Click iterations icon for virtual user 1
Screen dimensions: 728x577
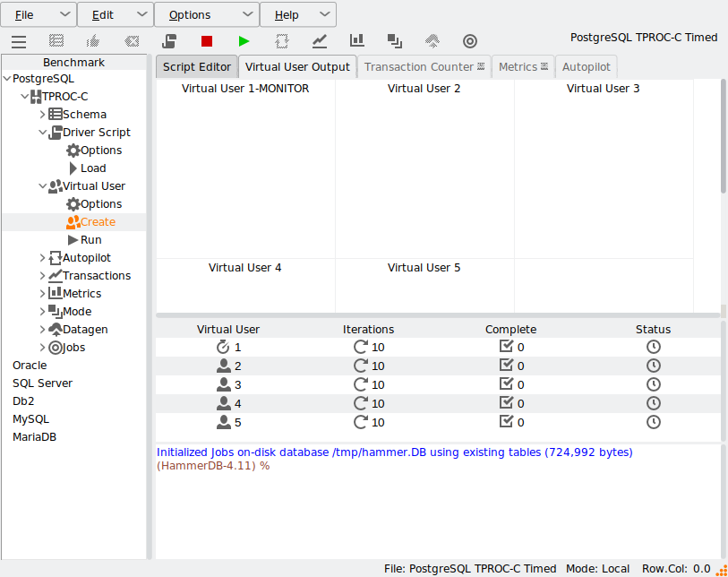point(360,347)
